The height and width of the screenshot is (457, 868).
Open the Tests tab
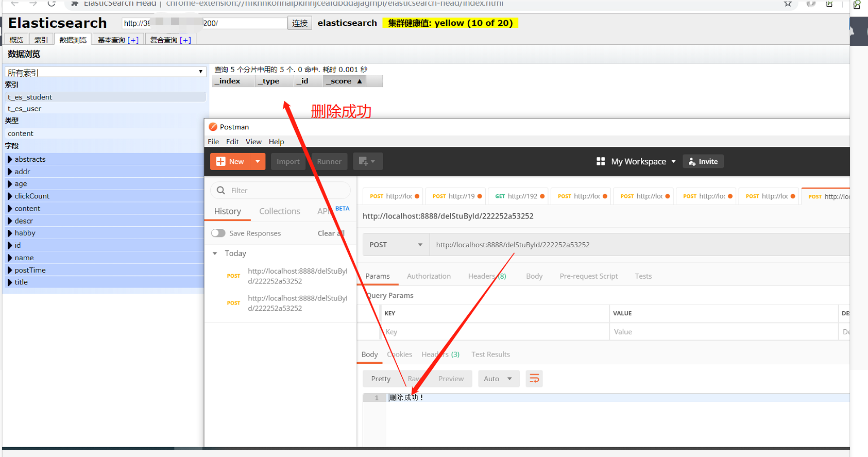(x=643, y=276)
